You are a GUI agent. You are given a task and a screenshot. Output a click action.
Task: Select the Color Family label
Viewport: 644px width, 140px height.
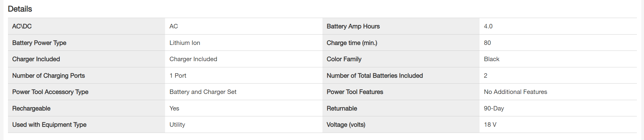coord(344,59)
